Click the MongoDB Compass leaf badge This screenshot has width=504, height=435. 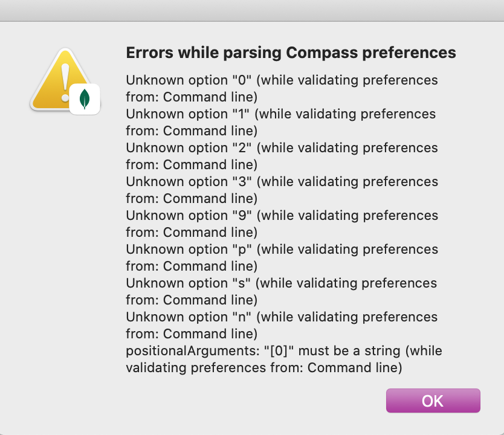(x=85, y=99)
